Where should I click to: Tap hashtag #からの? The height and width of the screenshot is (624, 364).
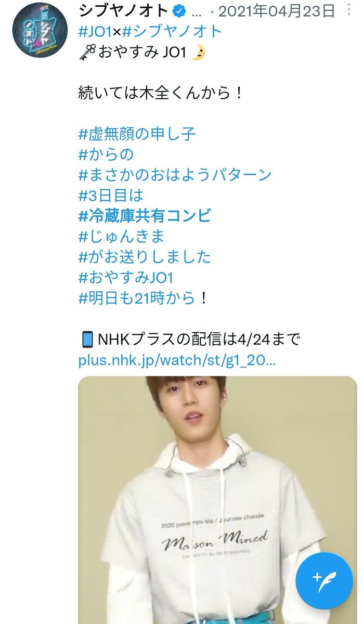[x=106, y=154]
